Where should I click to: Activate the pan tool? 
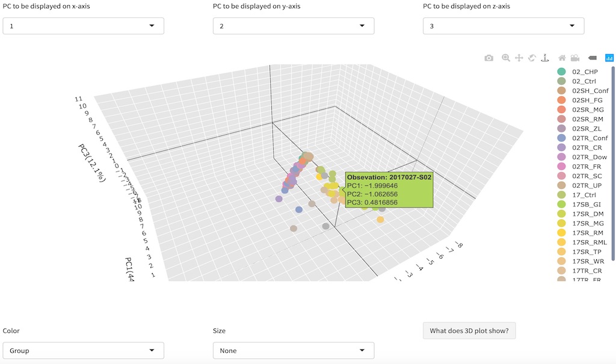click(x=519, y=58)
